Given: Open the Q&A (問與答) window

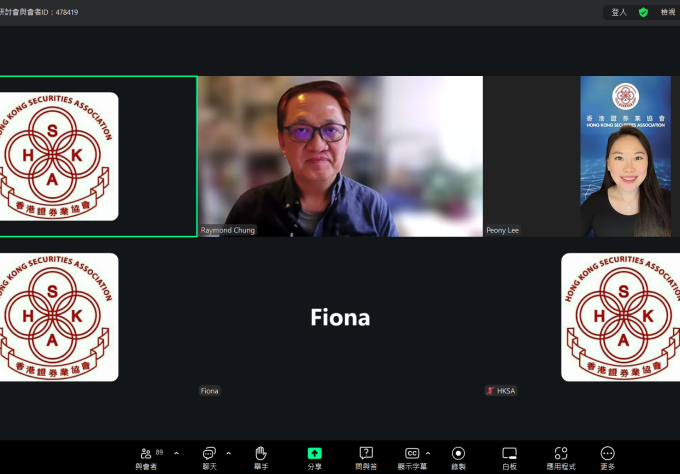Looking at the screenshot, I should [366, 456].
